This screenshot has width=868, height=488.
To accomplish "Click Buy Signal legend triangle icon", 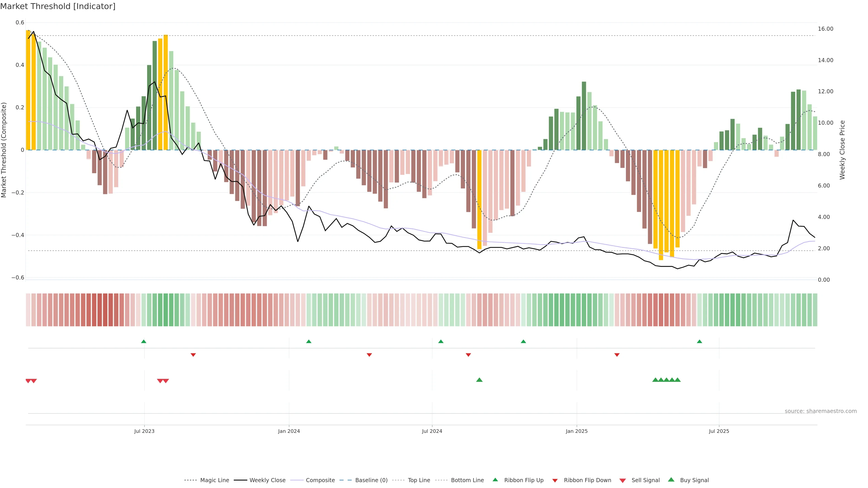I will coord(671,480).
